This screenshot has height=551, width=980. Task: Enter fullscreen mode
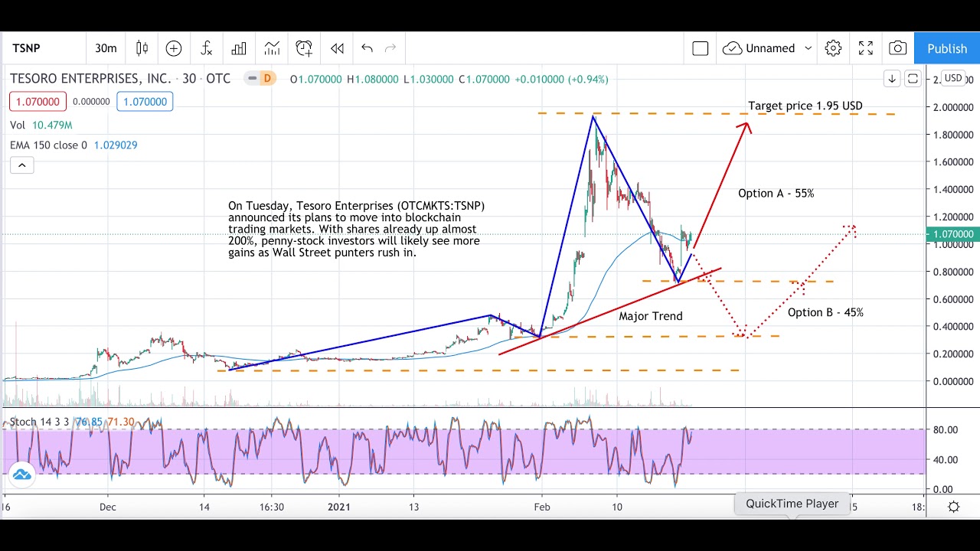866,48
